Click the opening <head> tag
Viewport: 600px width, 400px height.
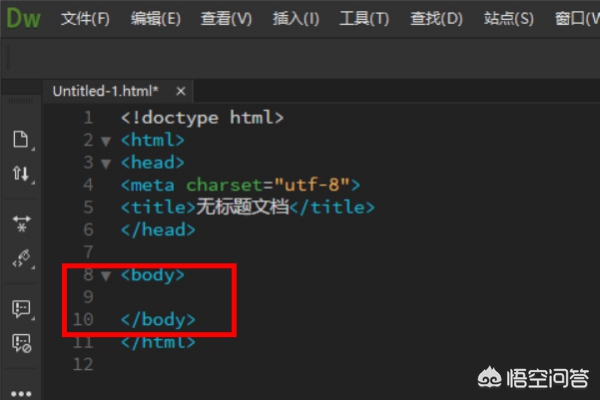[153, 163]
